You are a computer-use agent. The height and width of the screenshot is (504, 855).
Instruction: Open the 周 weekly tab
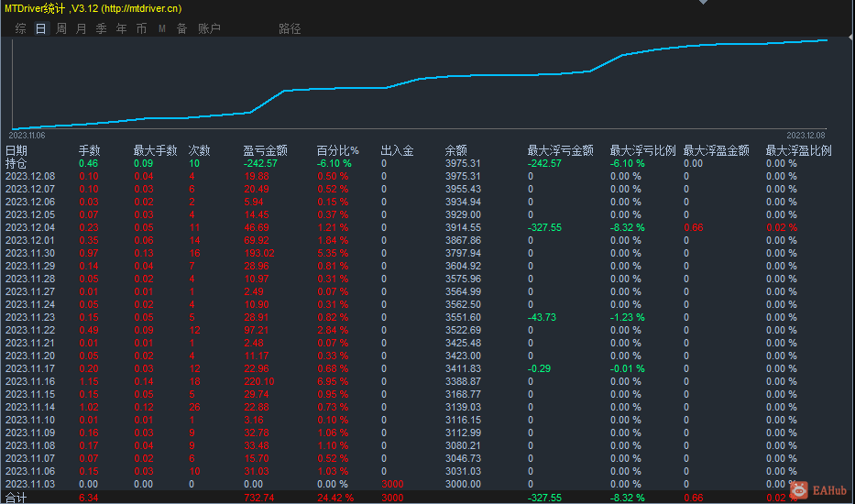coord(61,28)
